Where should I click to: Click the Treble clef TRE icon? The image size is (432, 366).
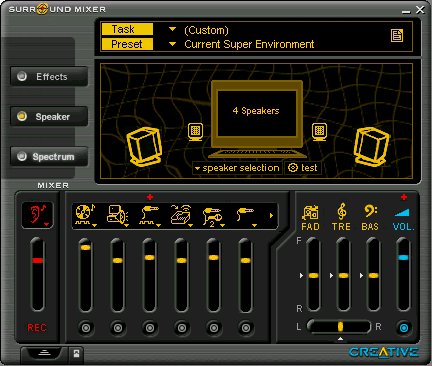tap(341, 217)
